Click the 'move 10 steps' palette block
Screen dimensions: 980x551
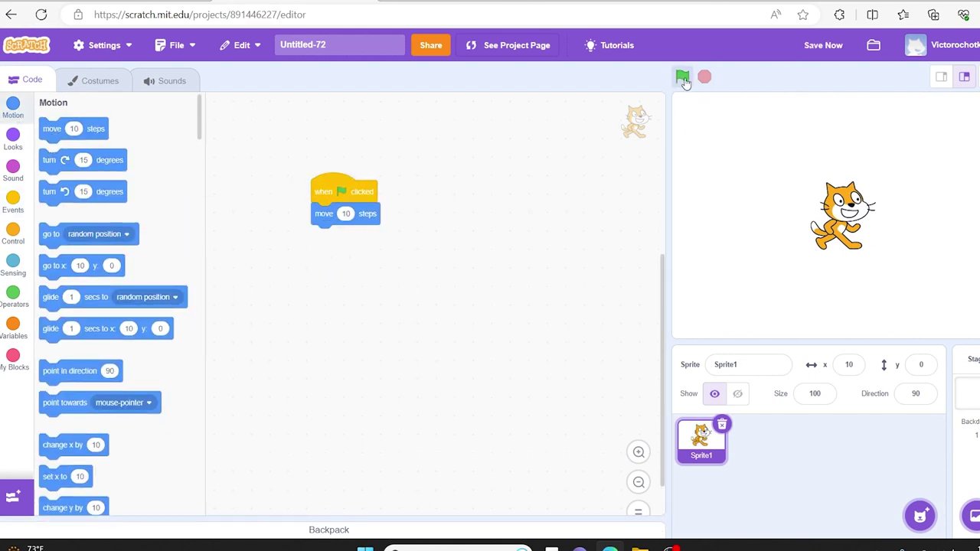click(x=73, y=129)
